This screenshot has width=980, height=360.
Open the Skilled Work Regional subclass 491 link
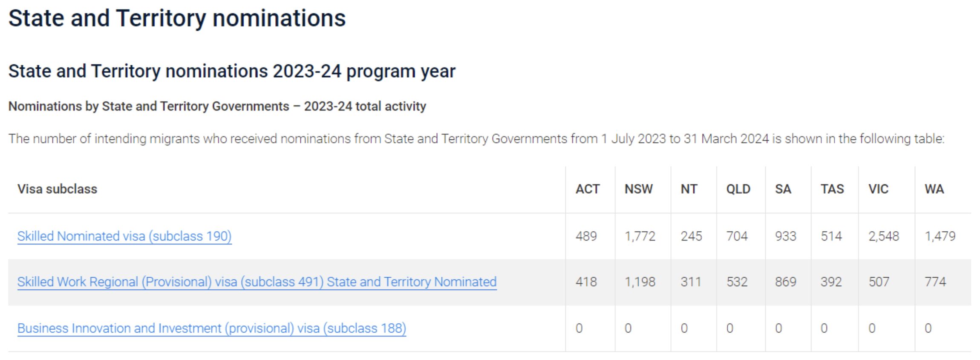[257, 282]
